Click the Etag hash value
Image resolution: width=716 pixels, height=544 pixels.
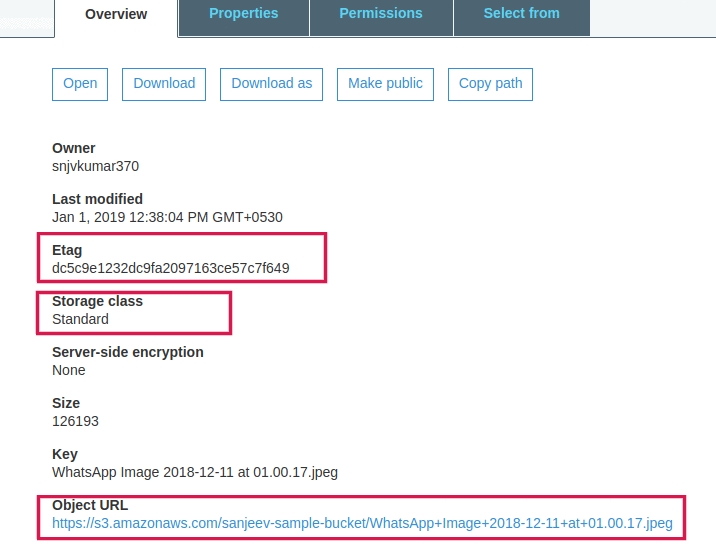coord(170,268)
